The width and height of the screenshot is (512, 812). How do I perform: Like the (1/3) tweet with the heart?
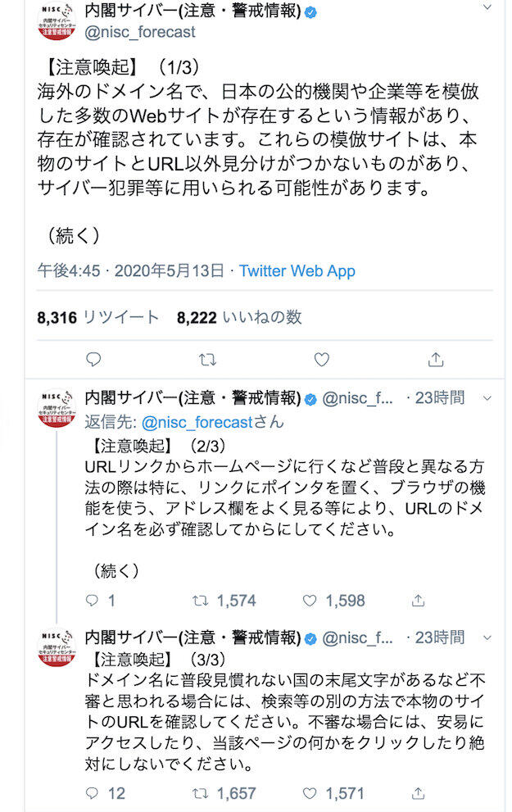(321, 358)
